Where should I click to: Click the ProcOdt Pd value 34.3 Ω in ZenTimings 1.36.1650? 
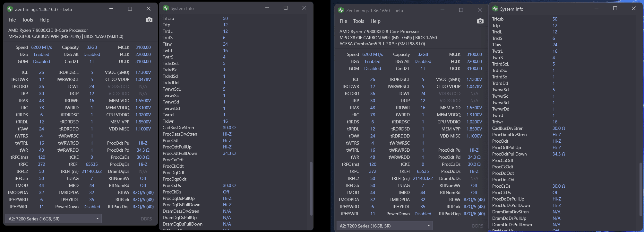click(x=474, y=157)
